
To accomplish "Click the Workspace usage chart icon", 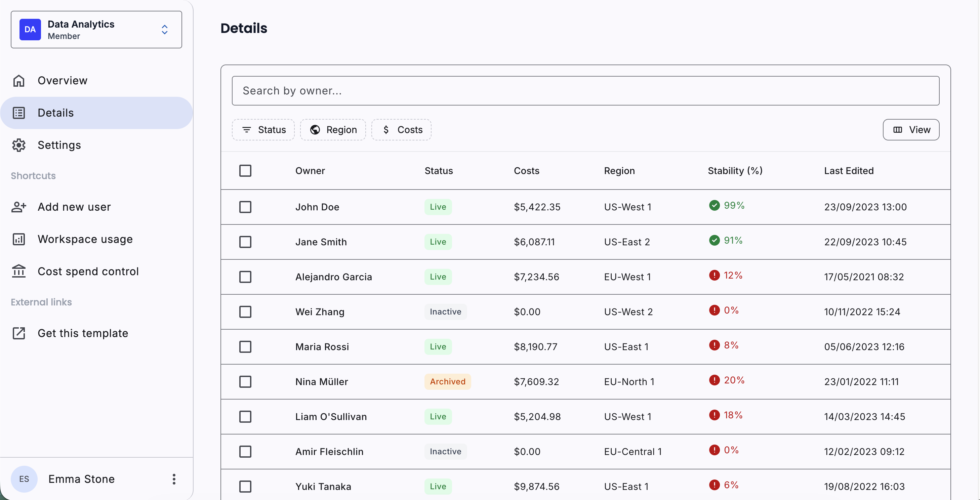I will [18, 239].
